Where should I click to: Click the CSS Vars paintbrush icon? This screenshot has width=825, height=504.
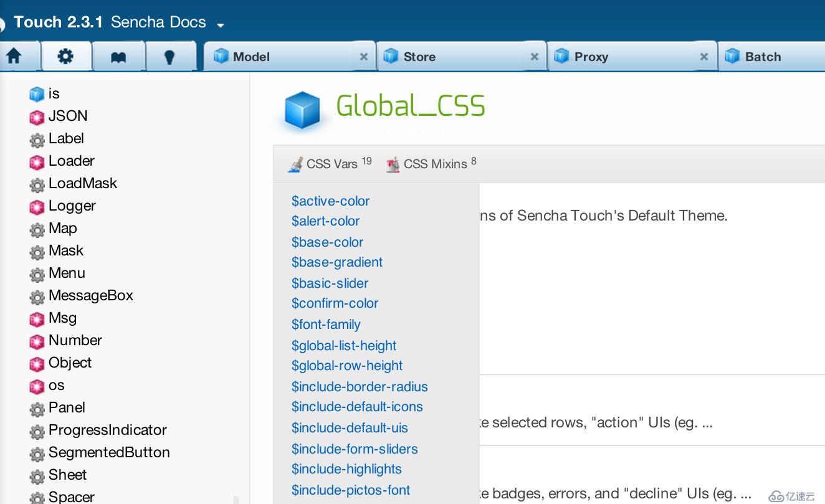tap(295, 164)
